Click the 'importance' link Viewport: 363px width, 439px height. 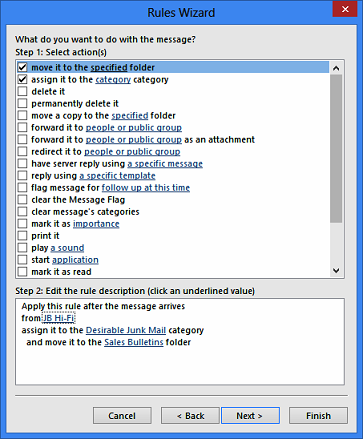point(96,224)
